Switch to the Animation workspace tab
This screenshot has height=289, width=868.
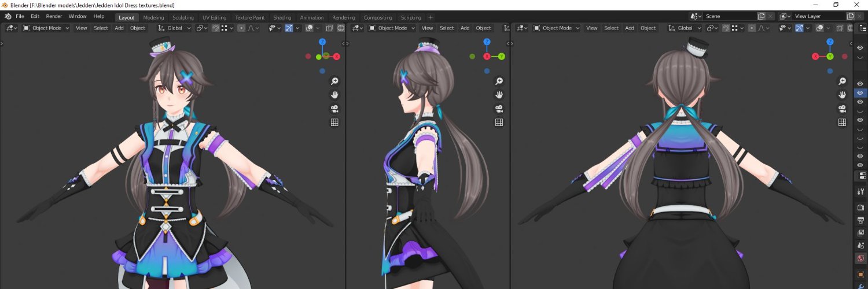point(312,17)
